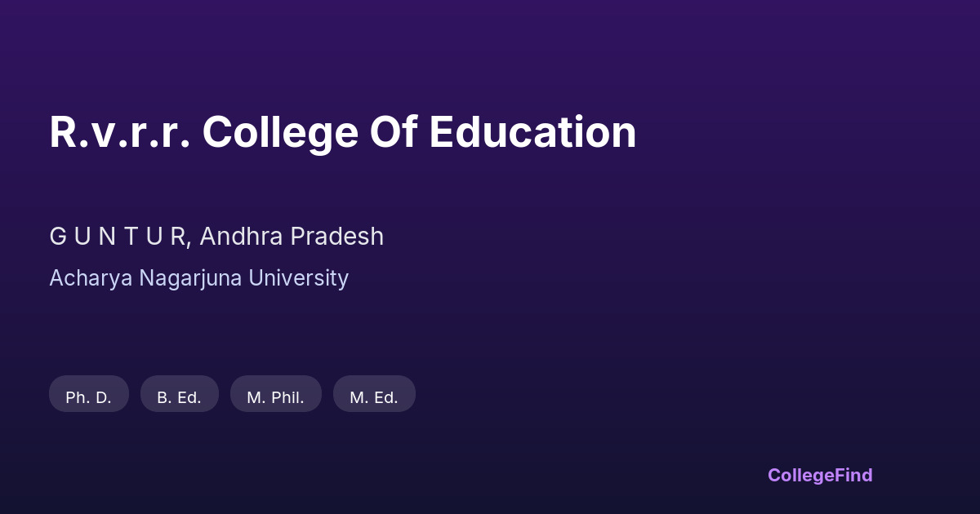Click the word College in the title
The width and height of the screenshot is (980, 514).
[280, 132]
